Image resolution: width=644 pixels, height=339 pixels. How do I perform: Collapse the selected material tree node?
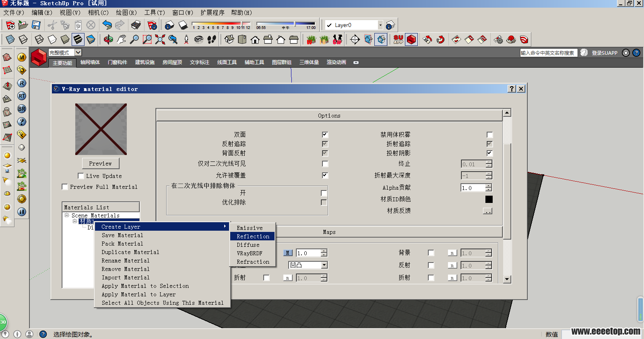pos(75,221)
